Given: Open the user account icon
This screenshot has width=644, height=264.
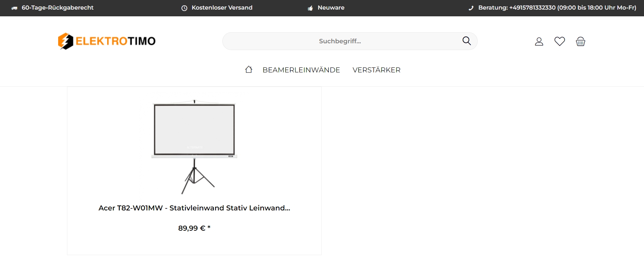Looking at the screenshot, I should pyautogui.click(x=539, y=42).
